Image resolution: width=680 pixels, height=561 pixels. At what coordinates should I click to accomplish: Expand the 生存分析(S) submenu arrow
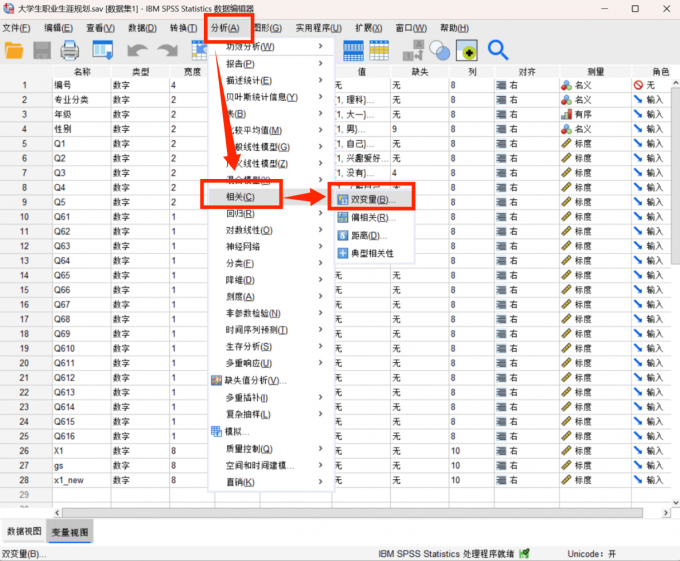pos(320,346)
